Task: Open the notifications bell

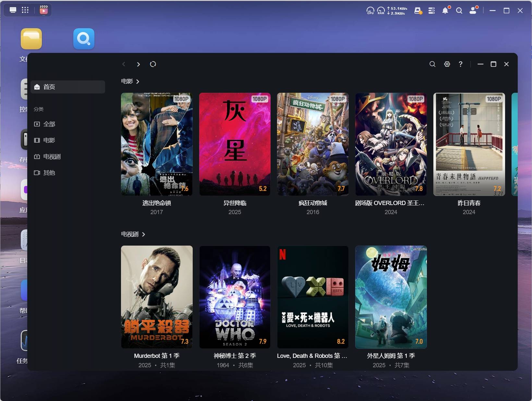Action: point(445,11)
